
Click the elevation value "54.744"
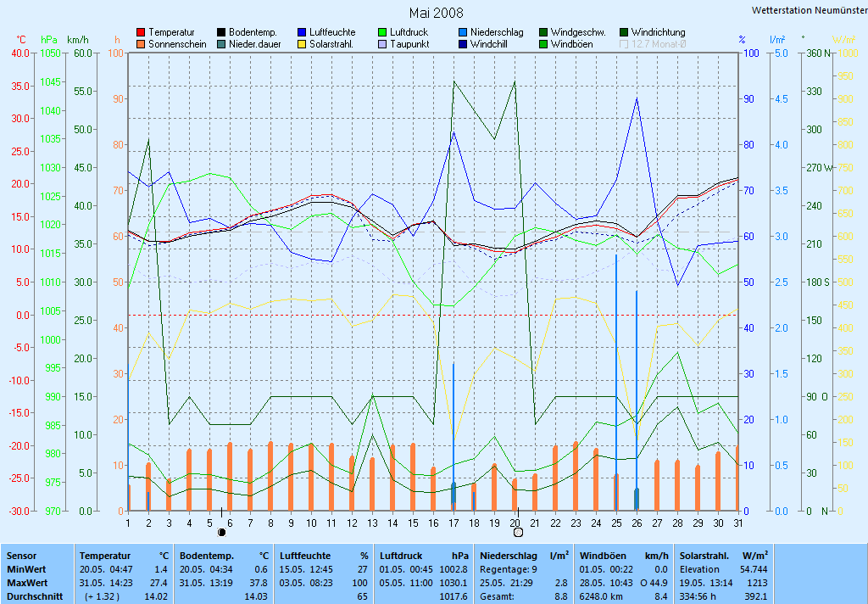tap(754, 570)
